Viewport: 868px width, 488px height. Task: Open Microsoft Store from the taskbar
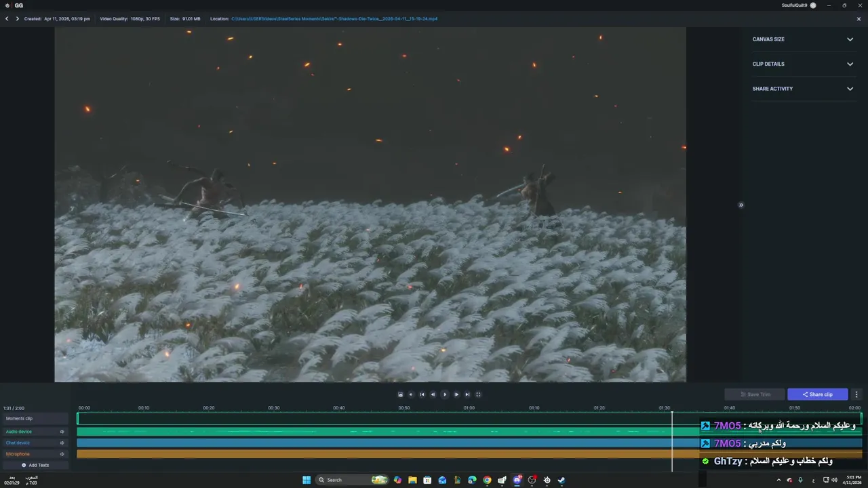(427, 480)
